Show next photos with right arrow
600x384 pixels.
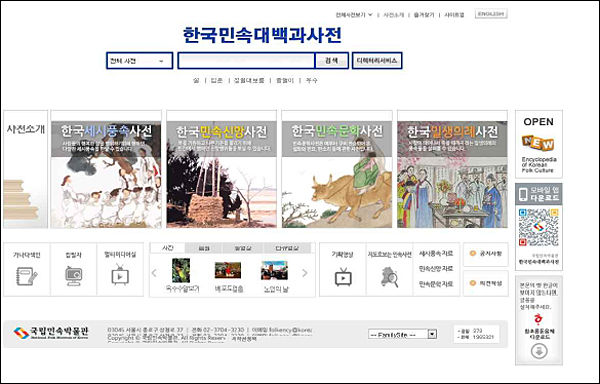pyautogui.click(x=305, y=273)
